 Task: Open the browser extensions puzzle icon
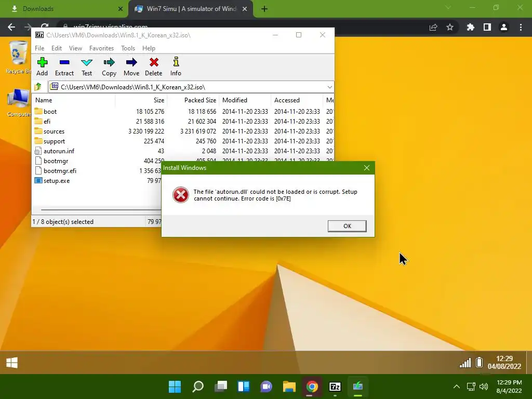[470, 27]
